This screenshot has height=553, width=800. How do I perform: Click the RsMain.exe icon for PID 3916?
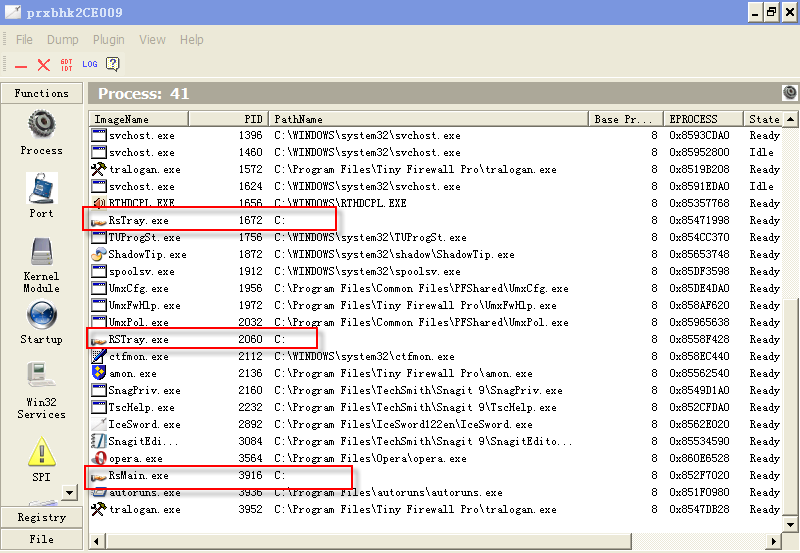[x=98, y=476]
